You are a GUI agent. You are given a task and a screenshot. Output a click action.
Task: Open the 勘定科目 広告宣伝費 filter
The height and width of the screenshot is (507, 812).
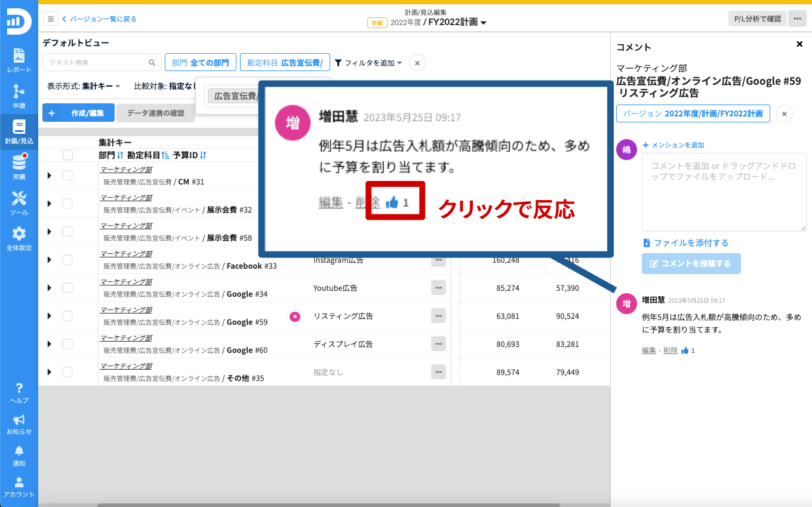click(x=285, y=62)
